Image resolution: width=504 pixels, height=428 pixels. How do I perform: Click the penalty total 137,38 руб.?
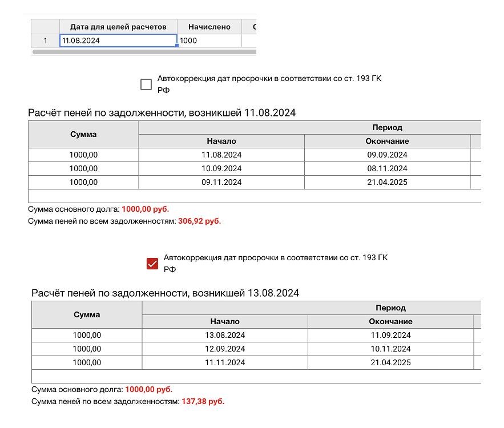click(203, 401)
